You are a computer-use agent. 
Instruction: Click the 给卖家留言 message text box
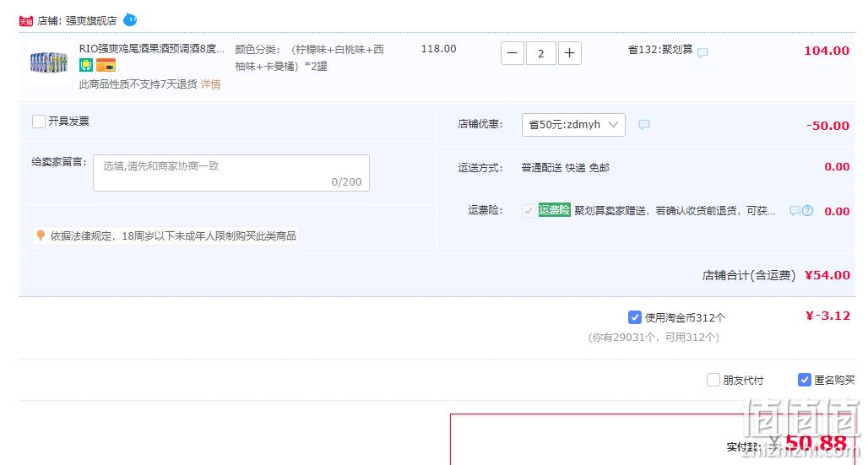click(231, 173)
